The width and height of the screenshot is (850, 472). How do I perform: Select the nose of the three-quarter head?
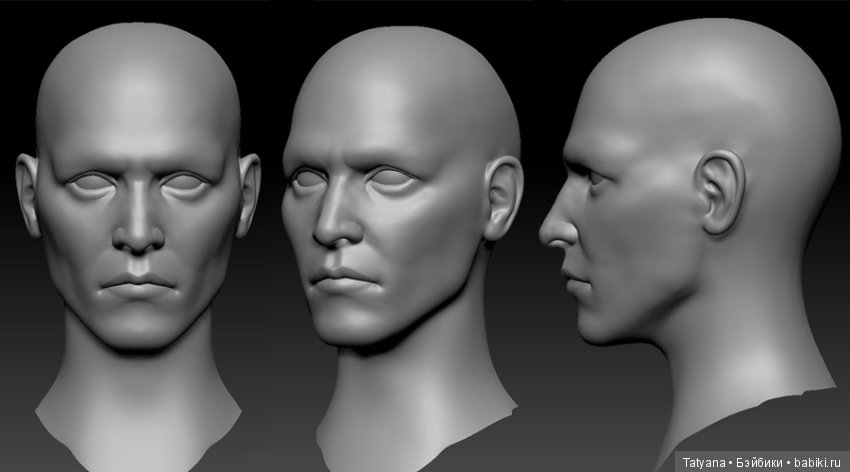pyautogui.click(x=332, y=225)
